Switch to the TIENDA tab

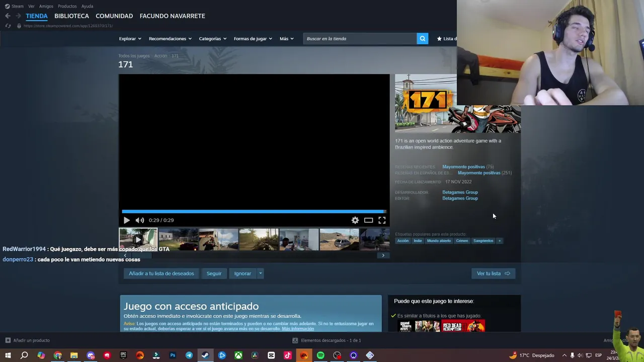(37, 16)
